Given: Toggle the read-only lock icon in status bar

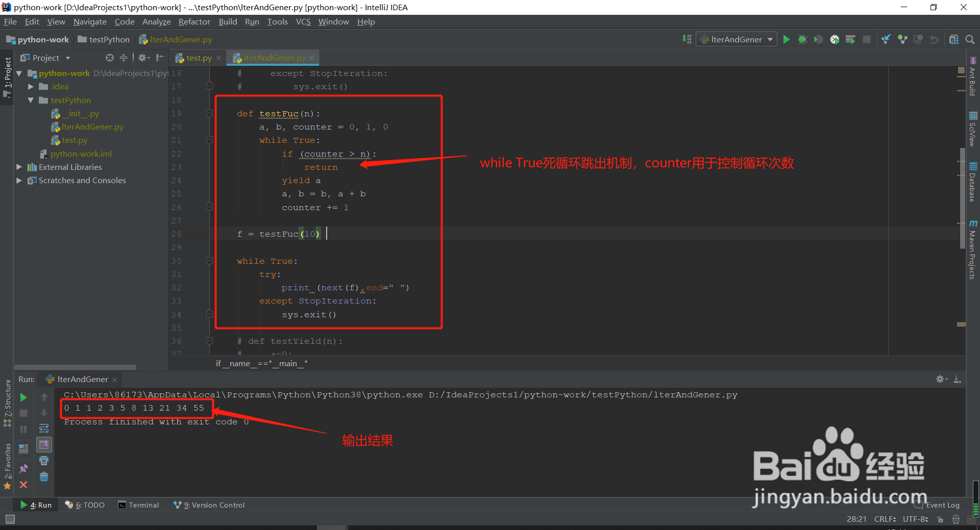Looking at the screenshot, I should (940, 519).
